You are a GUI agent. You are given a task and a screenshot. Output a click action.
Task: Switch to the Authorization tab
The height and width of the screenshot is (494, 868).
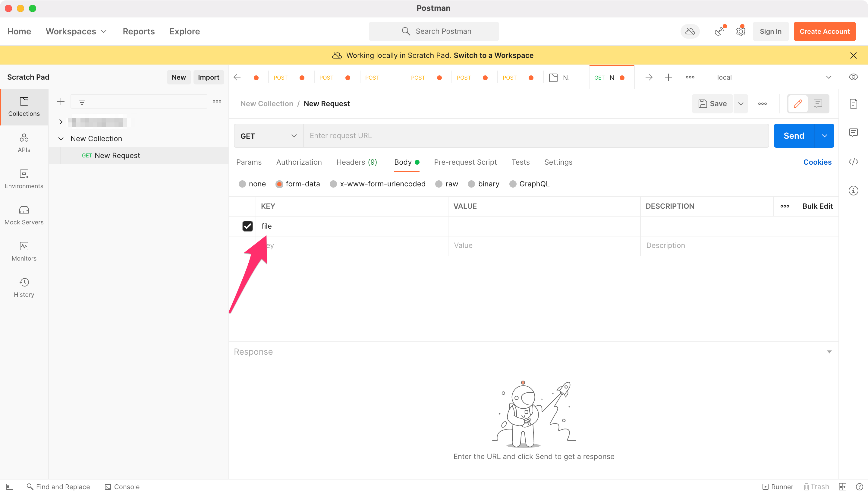point(299,162)
